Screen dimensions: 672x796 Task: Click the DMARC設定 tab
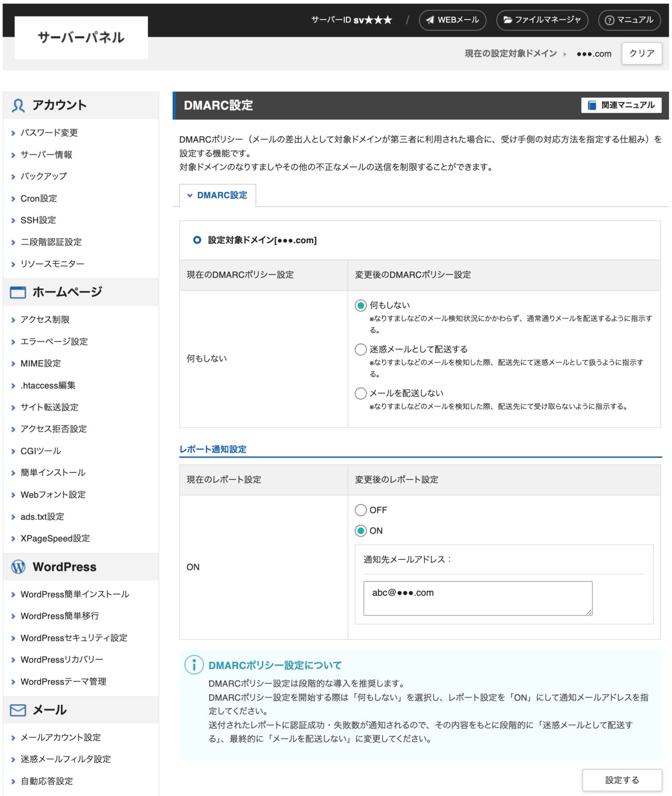218,195
